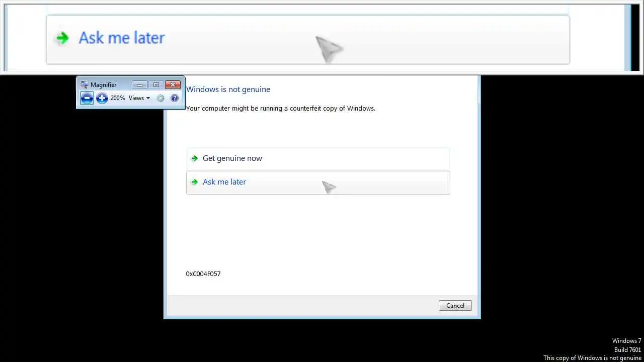Open Magnifier help question mark icon
This screenshot has width=644, height=362.
pyautogui.click(x=175, y=98)
